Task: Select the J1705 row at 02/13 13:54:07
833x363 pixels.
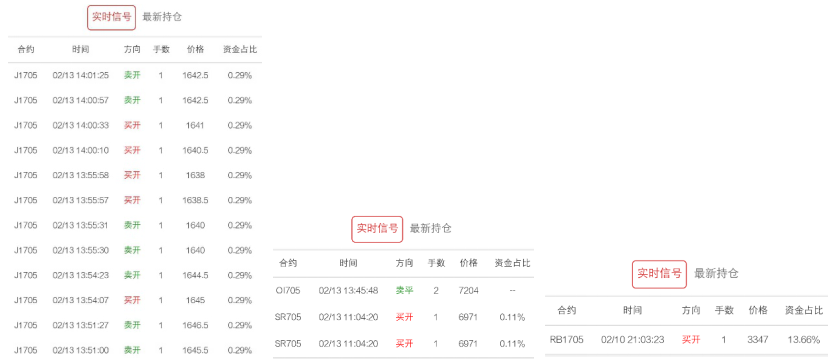Action: [x=135, y=300]
